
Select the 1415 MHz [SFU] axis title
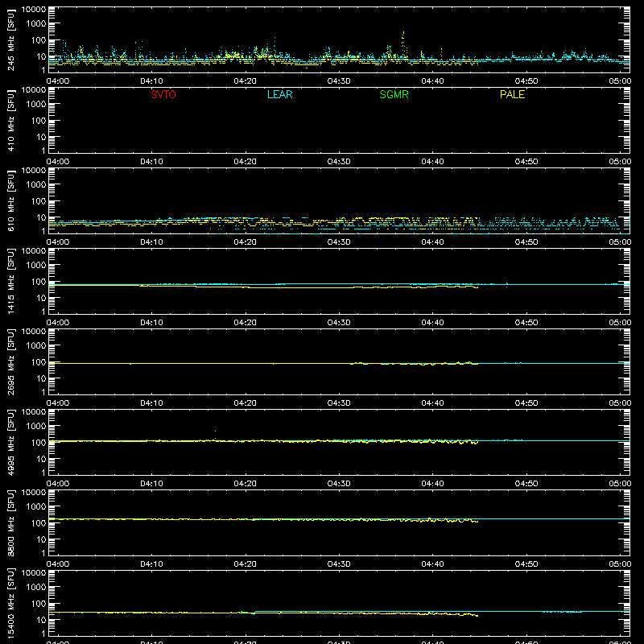[x=10, y=281]
